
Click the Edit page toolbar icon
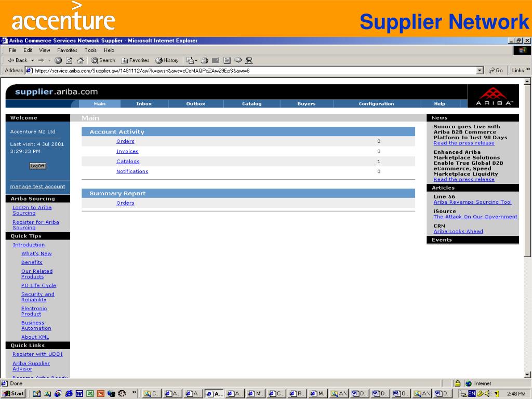[x=216, y=60]
